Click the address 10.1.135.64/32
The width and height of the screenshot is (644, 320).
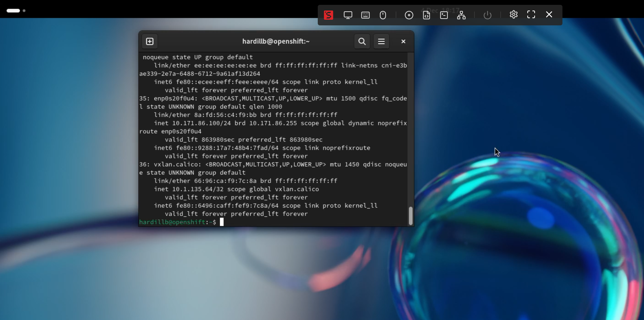point(198,189)
